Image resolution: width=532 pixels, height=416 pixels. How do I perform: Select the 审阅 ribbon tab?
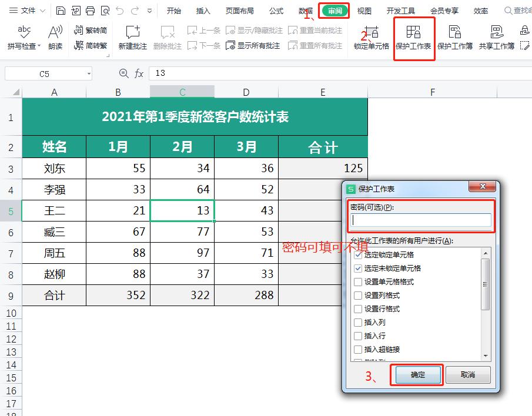[335, 11]
